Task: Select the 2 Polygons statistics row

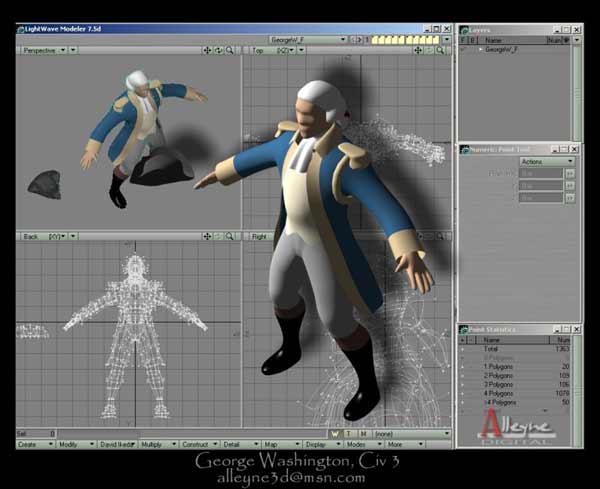Action: (515, 376)
